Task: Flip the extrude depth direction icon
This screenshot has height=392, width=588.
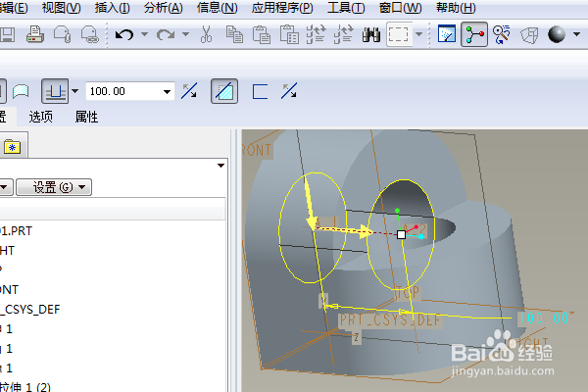Action: tap(189, 91)
